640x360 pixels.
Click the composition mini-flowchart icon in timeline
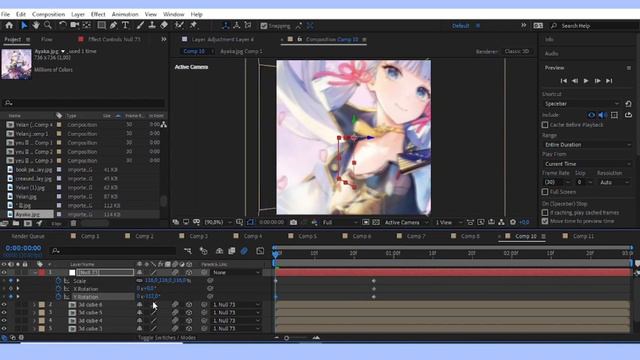coord(188,251)
